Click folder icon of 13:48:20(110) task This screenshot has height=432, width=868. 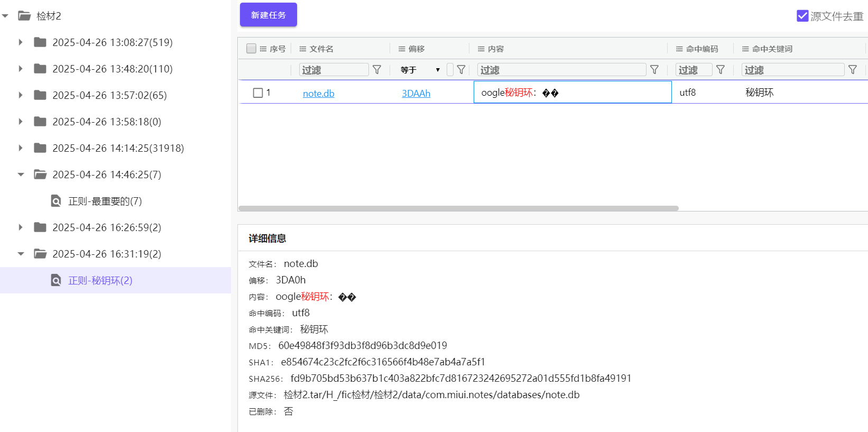40,68
